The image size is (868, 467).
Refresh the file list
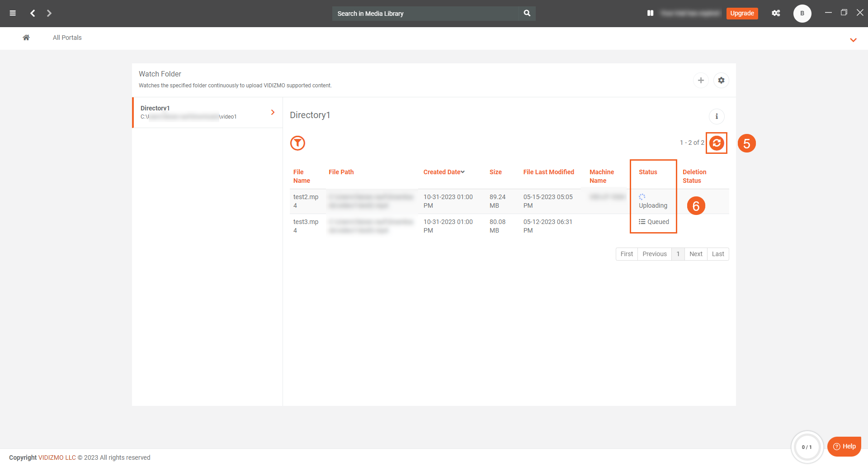click(717, 143)
